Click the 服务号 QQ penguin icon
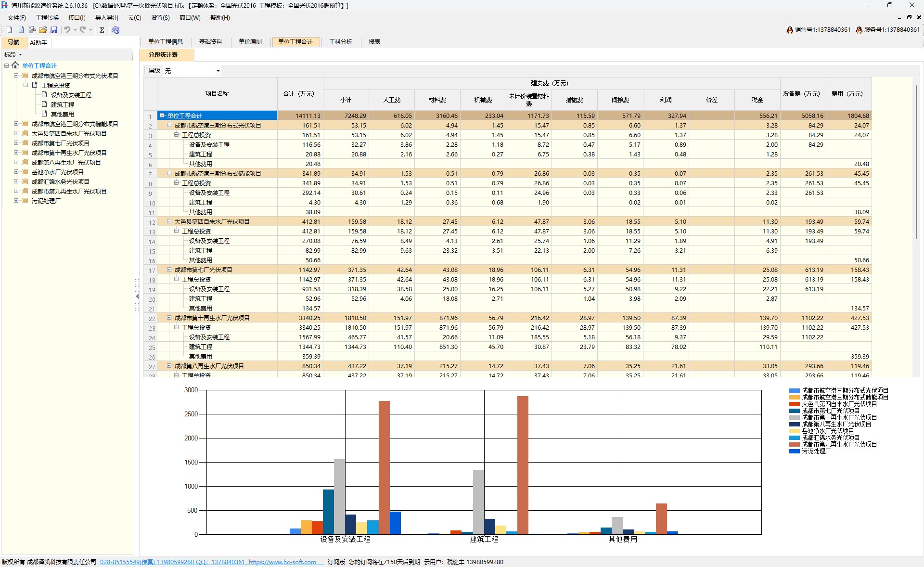924x567 pixels. (x=859, y=30)
